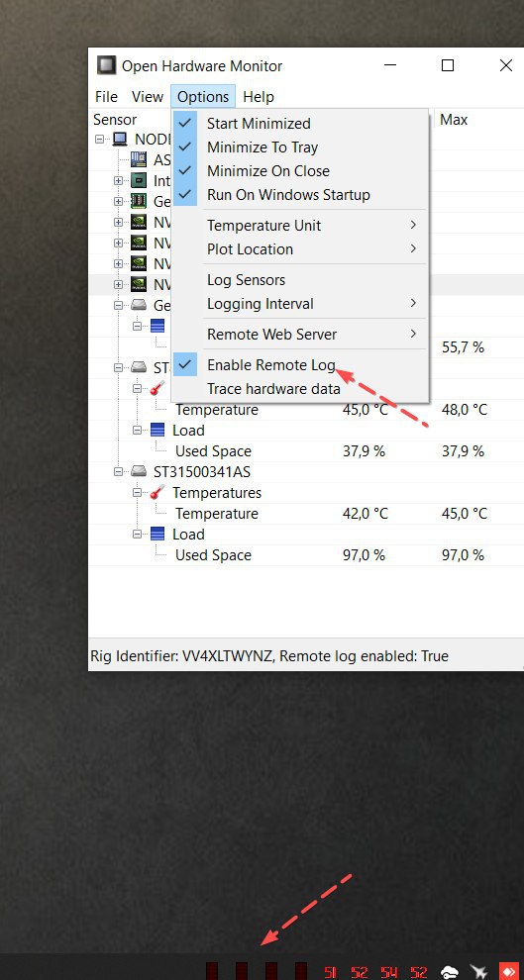The image size is (524, 980).
Task: Collapse Load group above 97,0 % Used Space
Action: tap(138, 534)
